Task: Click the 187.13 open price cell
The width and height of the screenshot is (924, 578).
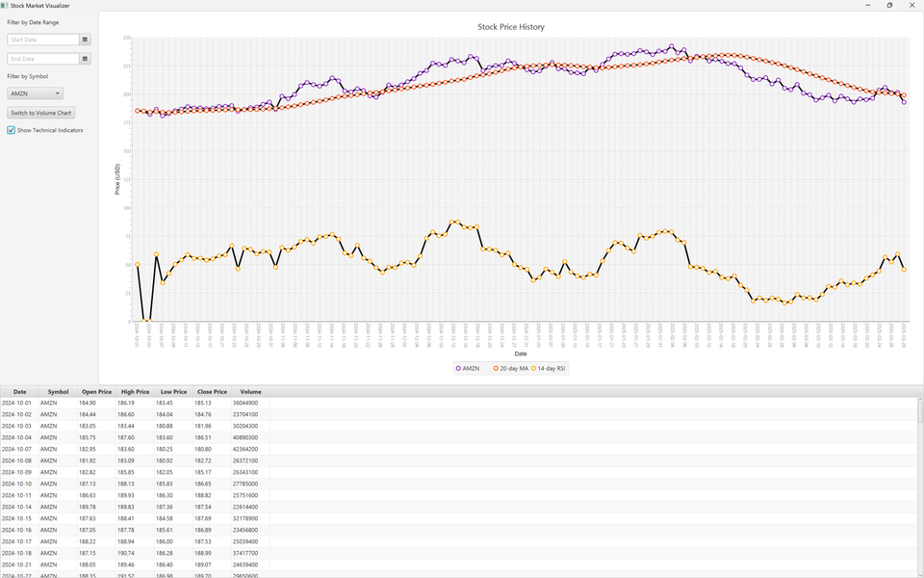Action: [96, 484]
